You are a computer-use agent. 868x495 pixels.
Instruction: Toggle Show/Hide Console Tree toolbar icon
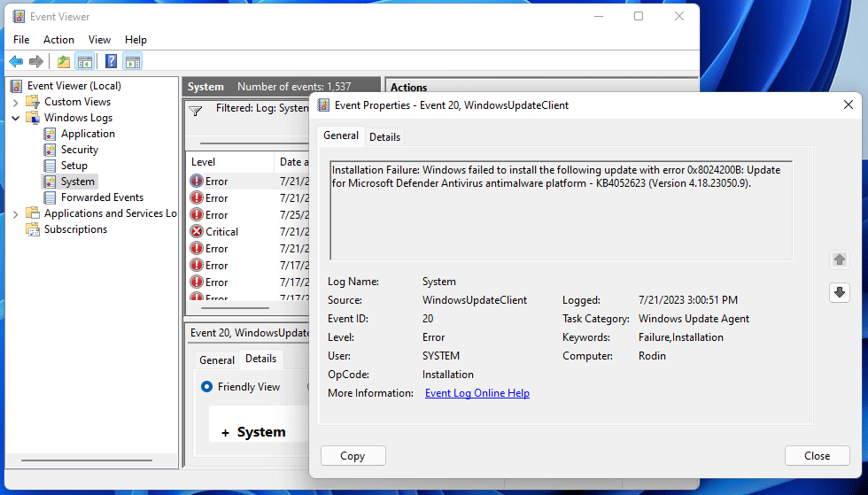85,61
